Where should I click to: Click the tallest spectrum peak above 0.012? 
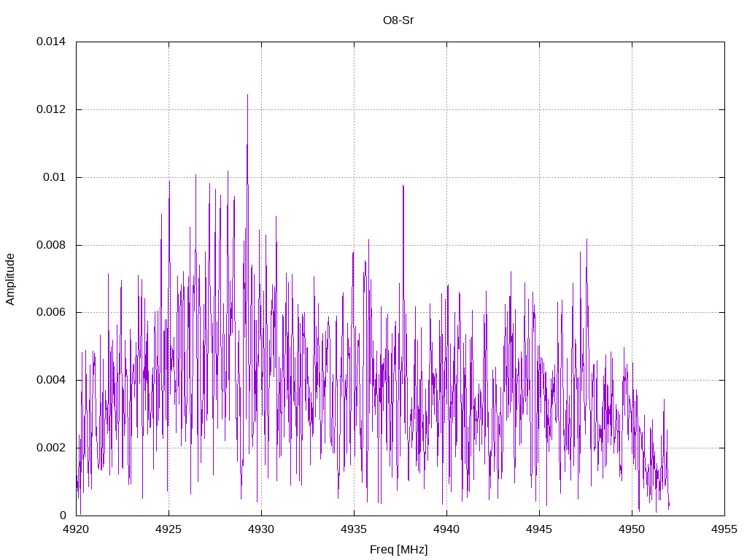tap(247, 96)
